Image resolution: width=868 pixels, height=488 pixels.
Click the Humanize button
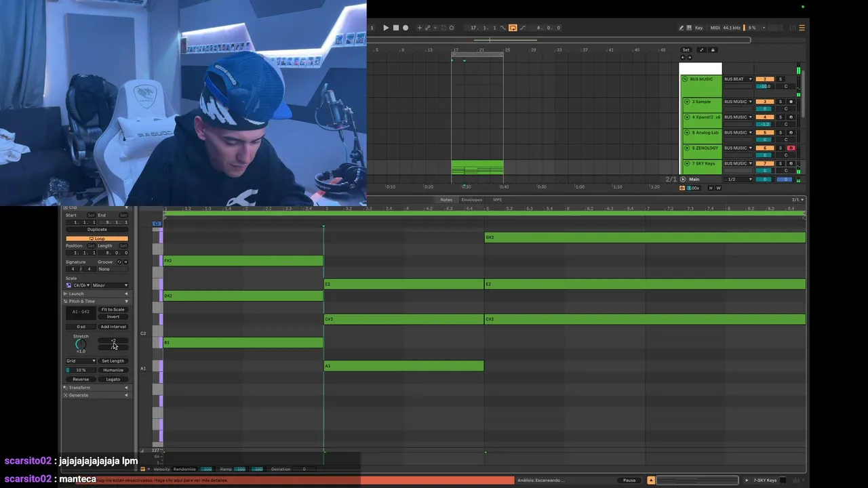(x=113, y=370)
